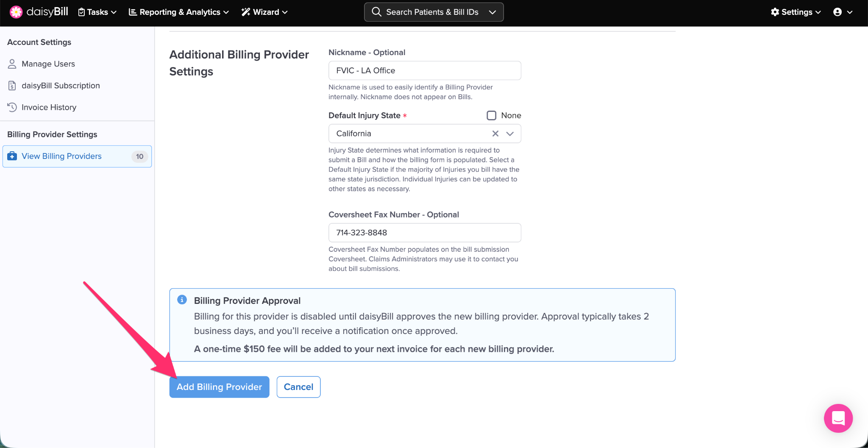Click the Add Billing Provider button
This screenshot has width=868, height=448.
219,387
